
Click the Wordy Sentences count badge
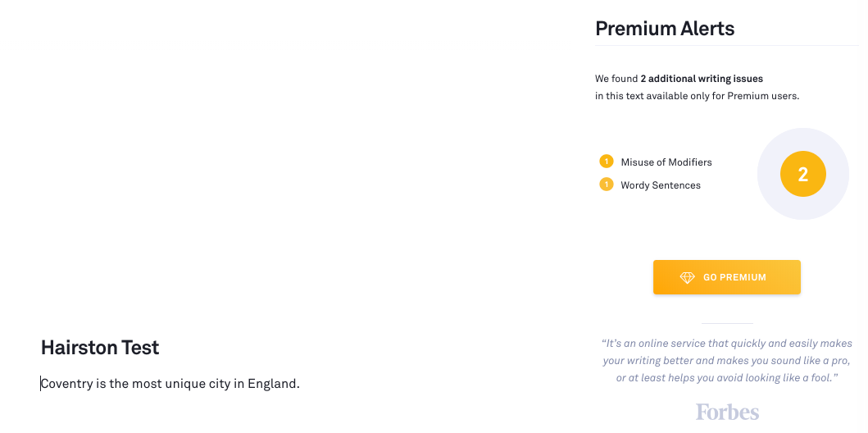pyautogui.click(x=607, y=185)
